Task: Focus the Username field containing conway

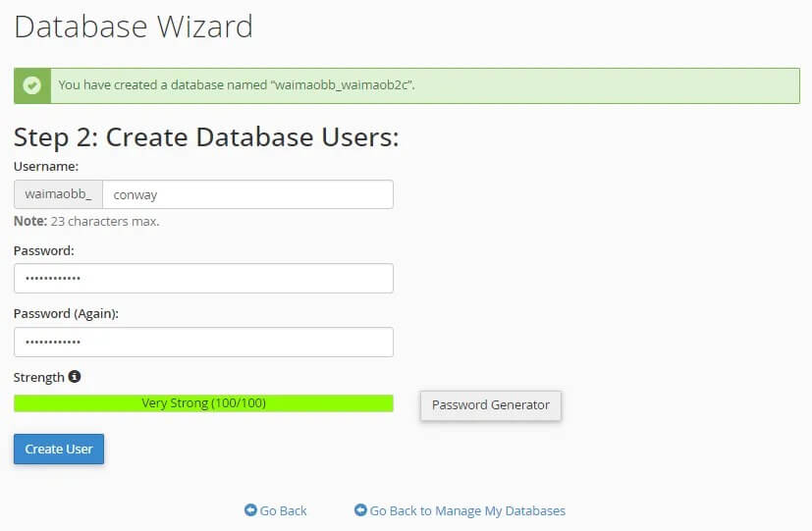Action: (247, 194)
